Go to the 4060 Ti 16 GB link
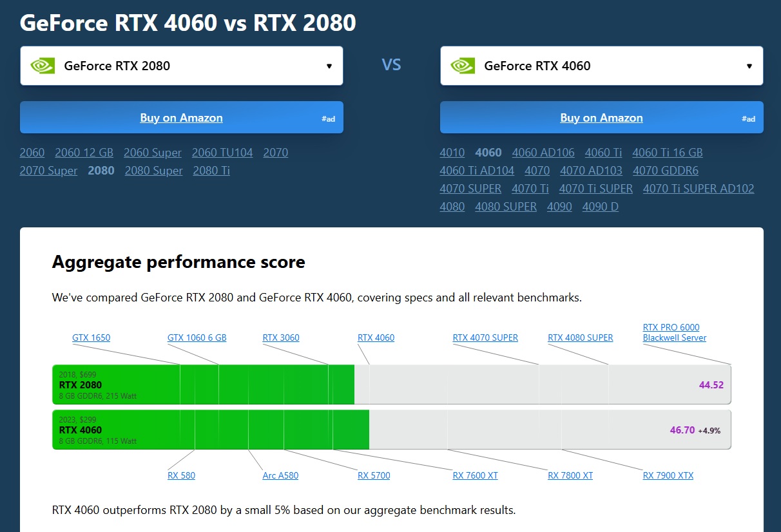The image size is (781, 532). click(x=667, y=153)
